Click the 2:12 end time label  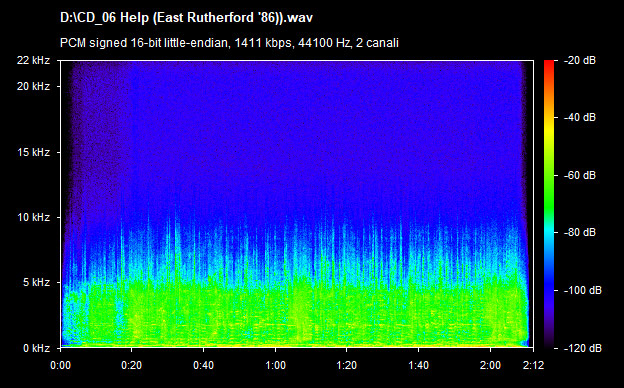(x=533, y=365)
